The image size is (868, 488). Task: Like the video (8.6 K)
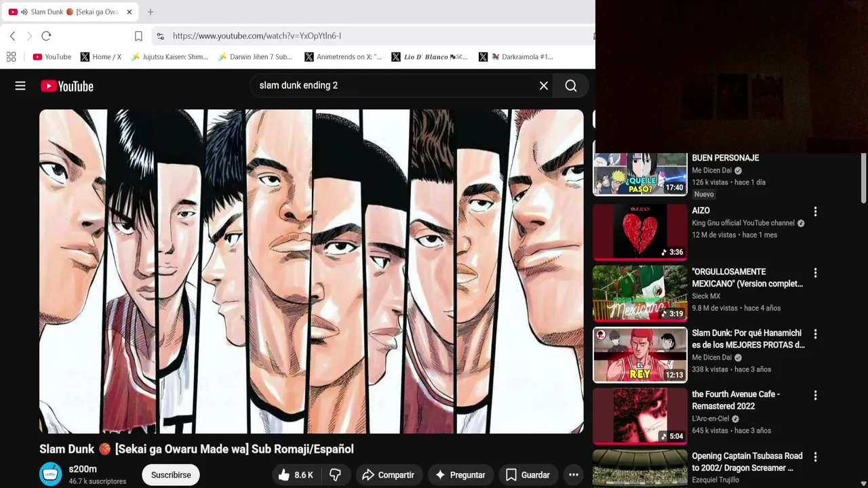tap(296, 475)
